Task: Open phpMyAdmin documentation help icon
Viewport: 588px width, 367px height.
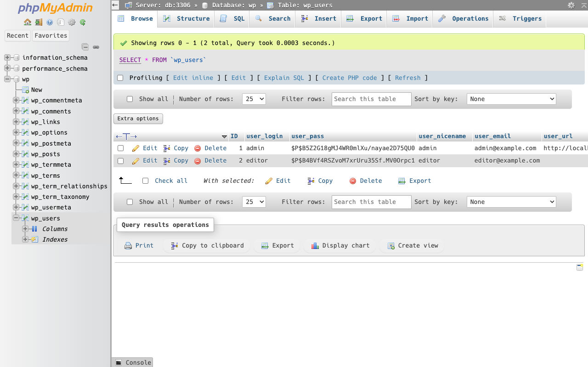Action: tap(50, 22)
